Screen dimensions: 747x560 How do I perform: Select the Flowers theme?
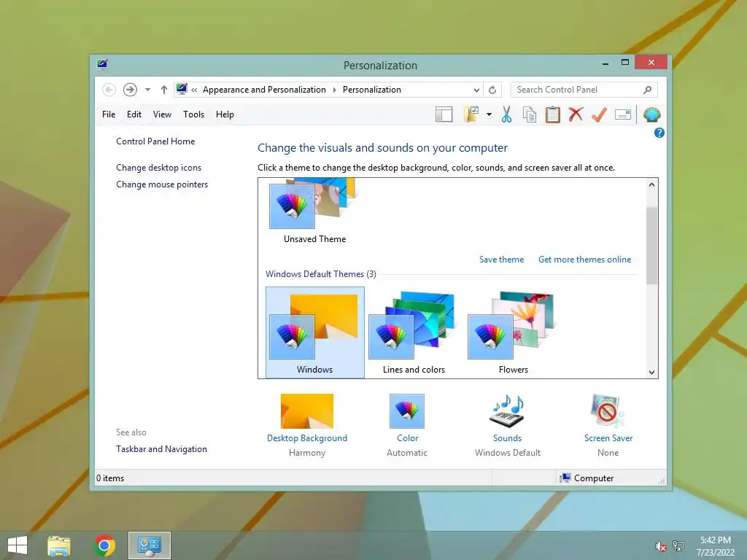pos(514,332)
